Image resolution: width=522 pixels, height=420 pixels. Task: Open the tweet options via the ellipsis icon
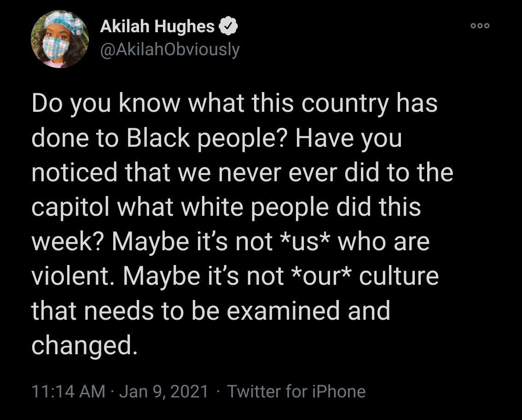(x=480, y=26)
